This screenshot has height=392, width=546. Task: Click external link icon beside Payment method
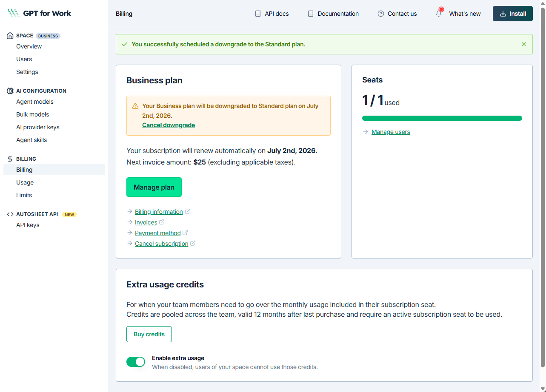[185, 233]
